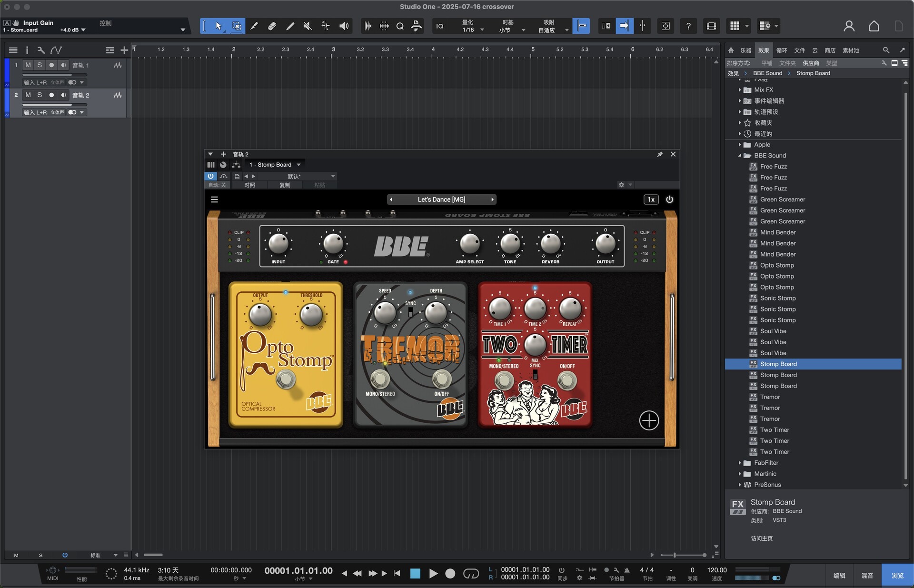Toggle Tremor ON/OFF footswitch
Viewport: 914px width, 588px height.
coord(442,379)
